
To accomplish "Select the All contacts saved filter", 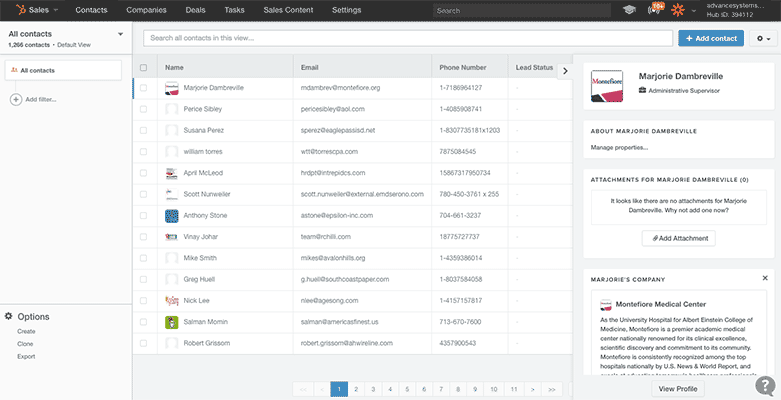I will [63, 70].
